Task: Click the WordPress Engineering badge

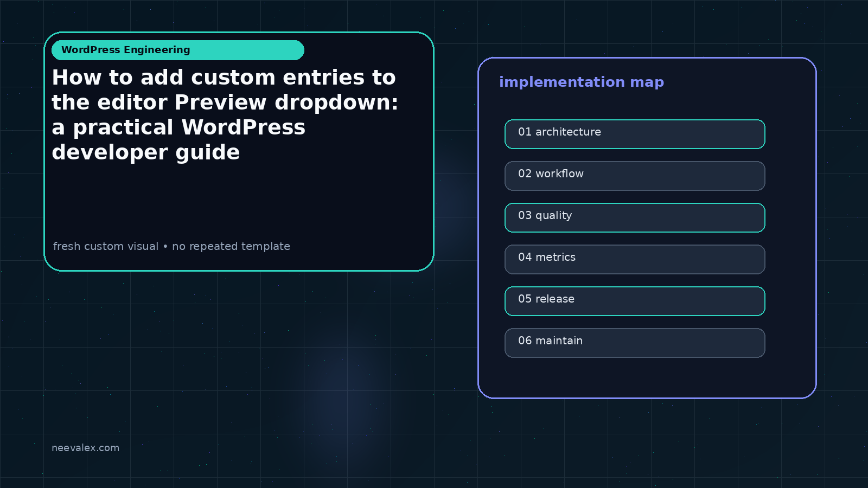Action: coord(178,50)
